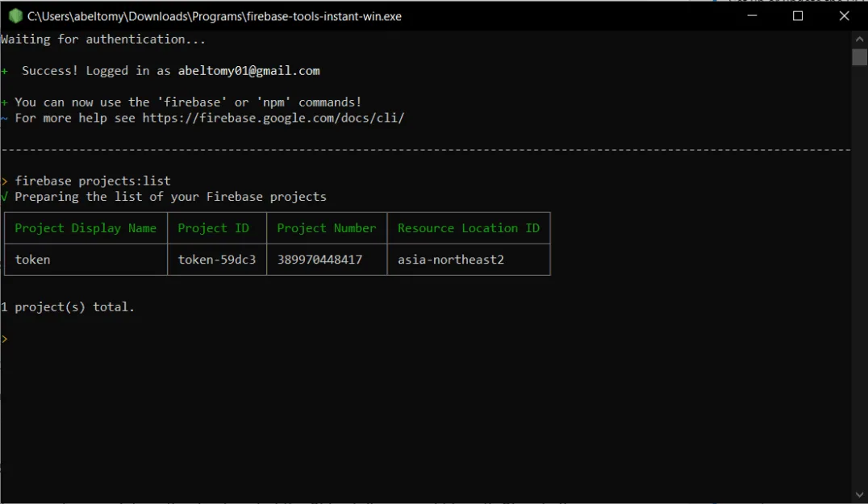
Task: Click the window title path text
Action: [215, 17]
